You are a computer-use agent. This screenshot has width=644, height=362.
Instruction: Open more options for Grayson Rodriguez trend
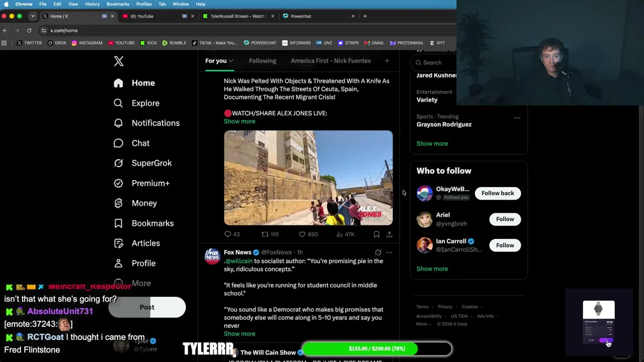[517, 118]
